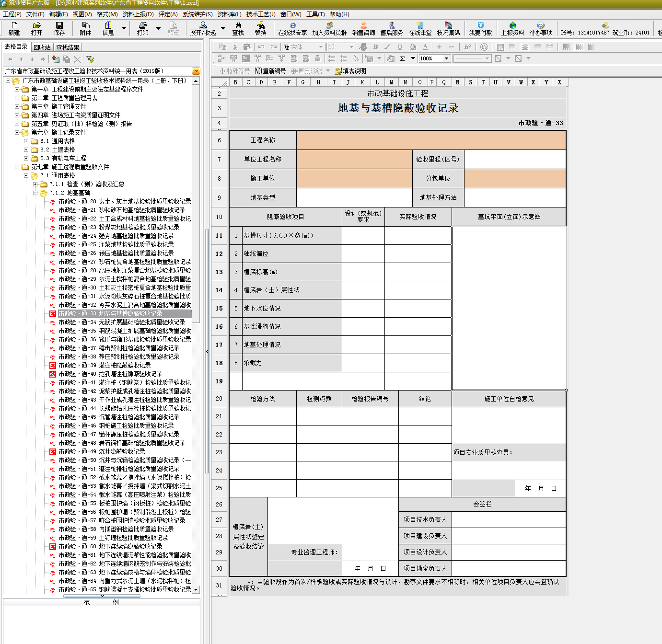Viewport: 662px width, 644px height.
Task: Open the dropdown arrow next to 展开/收起
Action: click(223, 28)
